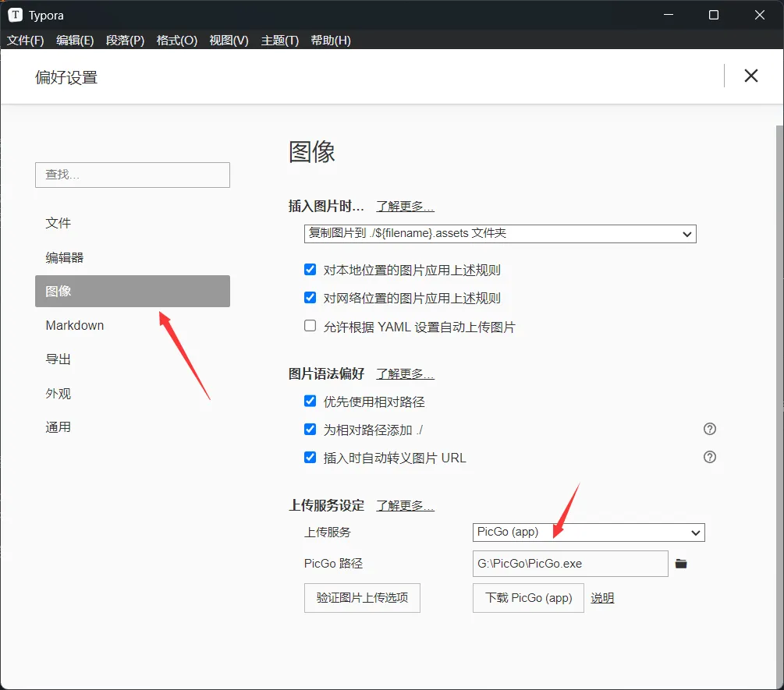Expand the 复制图片到 assets 文件夹 dropdown
The width and height of the screenshot is (784, 690).
500,233
